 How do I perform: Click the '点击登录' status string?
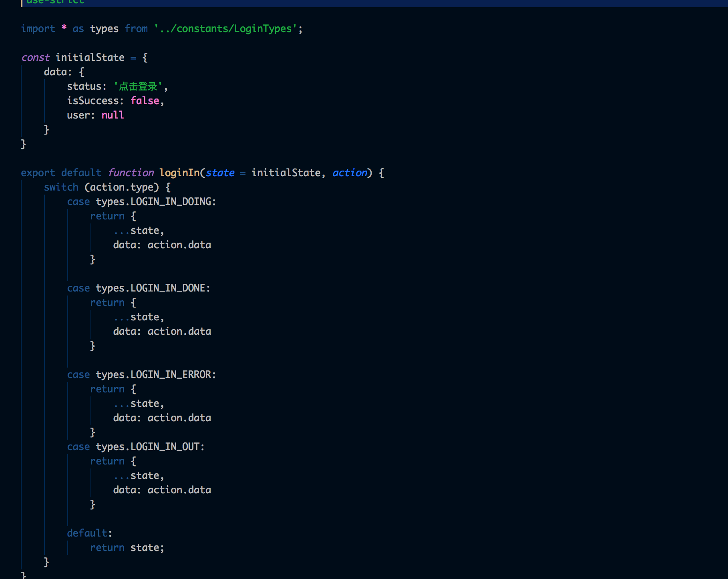pos(138,86)
